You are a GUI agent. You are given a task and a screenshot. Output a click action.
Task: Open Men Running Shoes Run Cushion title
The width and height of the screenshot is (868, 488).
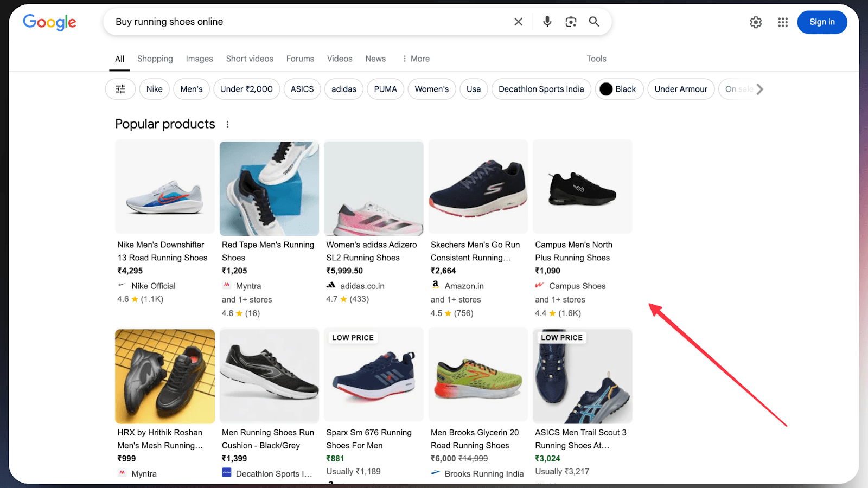(268, 439)
